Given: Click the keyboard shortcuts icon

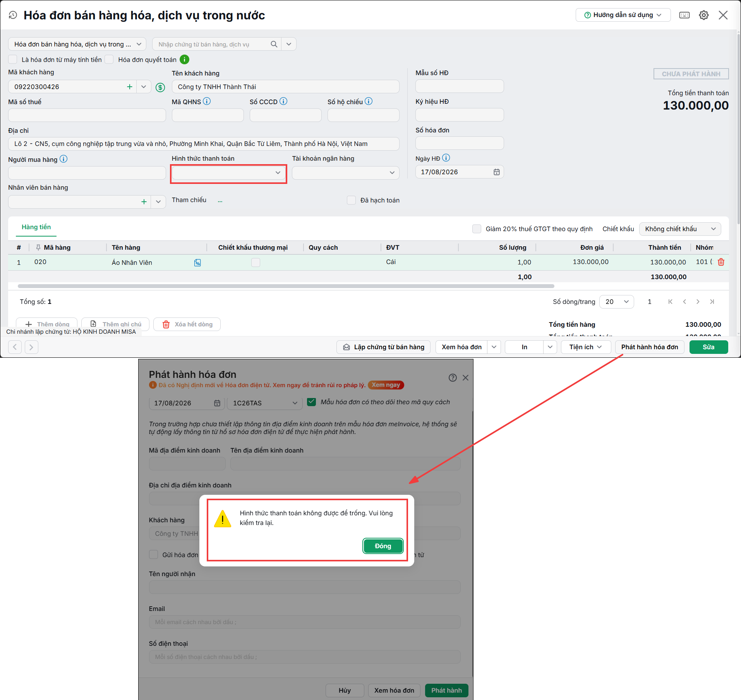Looking at the screenshot, I should 684,15.
